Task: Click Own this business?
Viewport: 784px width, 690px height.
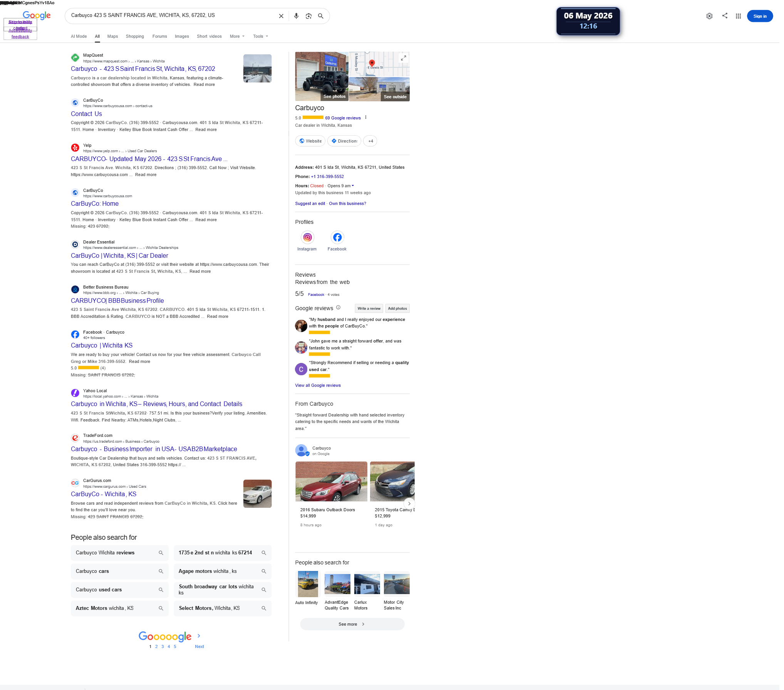Action: [347, 204]
